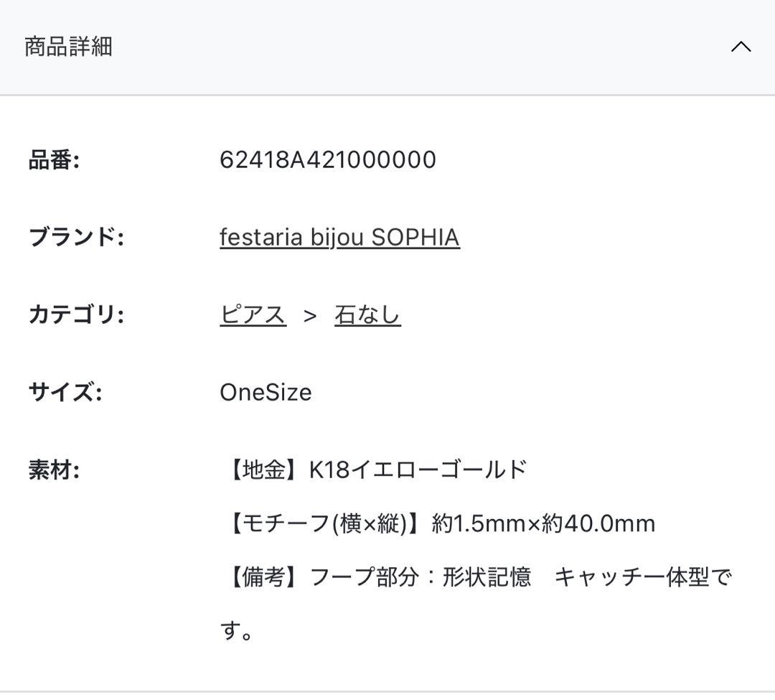This screenshot has height=700, width=775.
Task: Click the 素材 field label
Action: tap(55, 468)
